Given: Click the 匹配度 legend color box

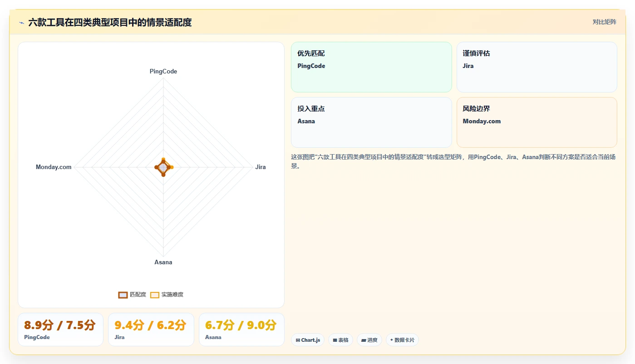Looking at the screenshot, I should (x=123, y=295).
